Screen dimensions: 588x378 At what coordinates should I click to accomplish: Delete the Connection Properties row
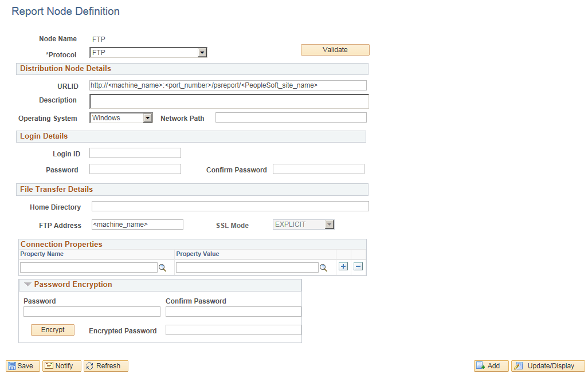point(358,266)
